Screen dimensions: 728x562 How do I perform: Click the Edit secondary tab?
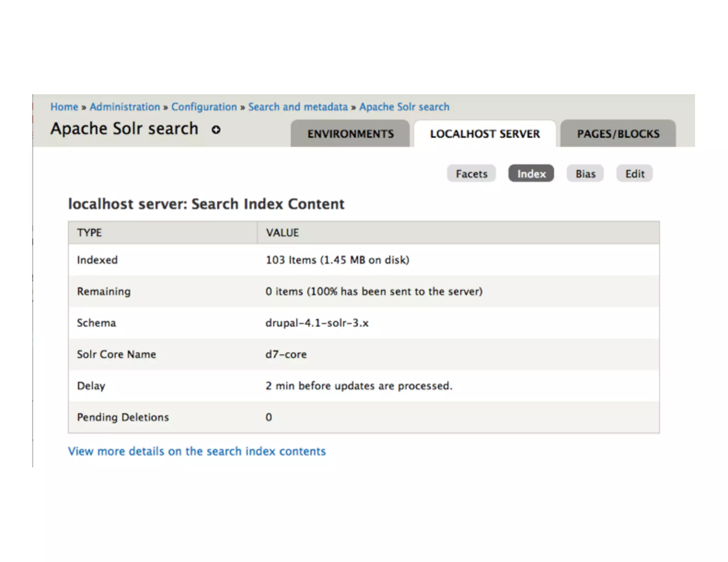point(635,174)
